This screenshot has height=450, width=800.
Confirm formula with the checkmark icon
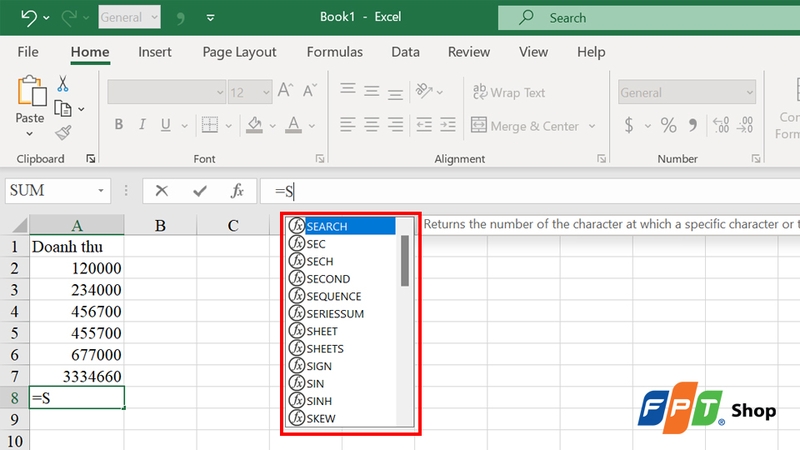200,191
